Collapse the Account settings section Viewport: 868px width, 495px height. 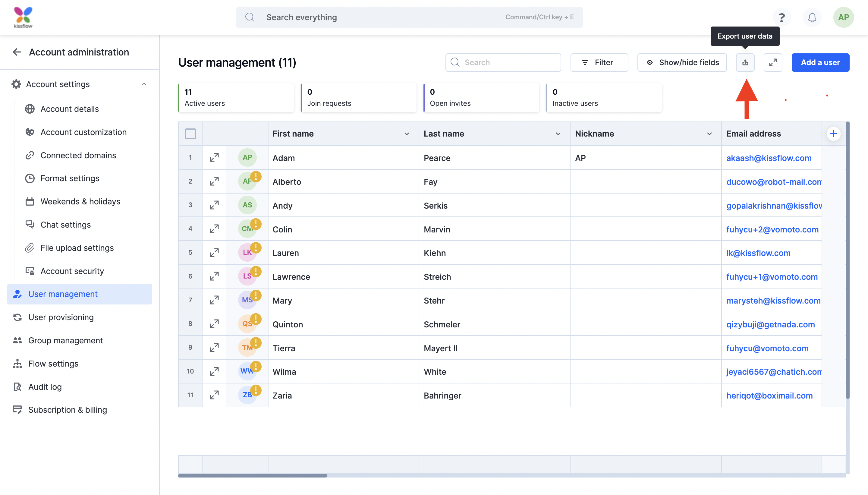point(144,84)
